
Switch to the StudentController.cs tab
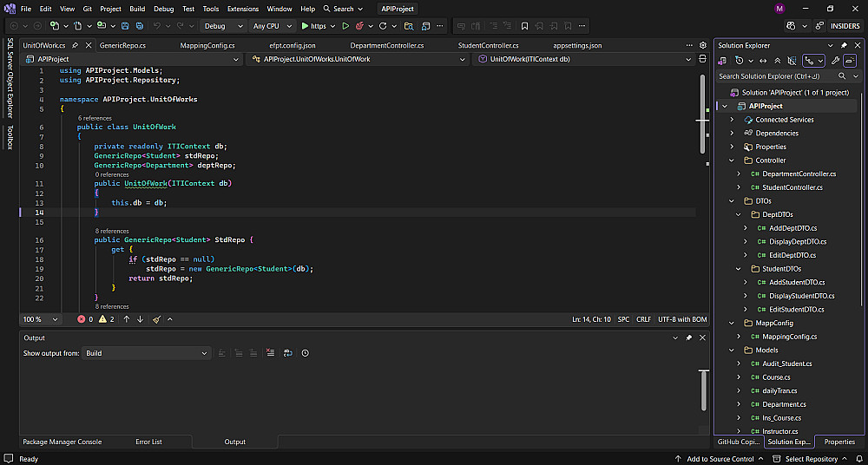pyautogui.click(x=488, y=45)
